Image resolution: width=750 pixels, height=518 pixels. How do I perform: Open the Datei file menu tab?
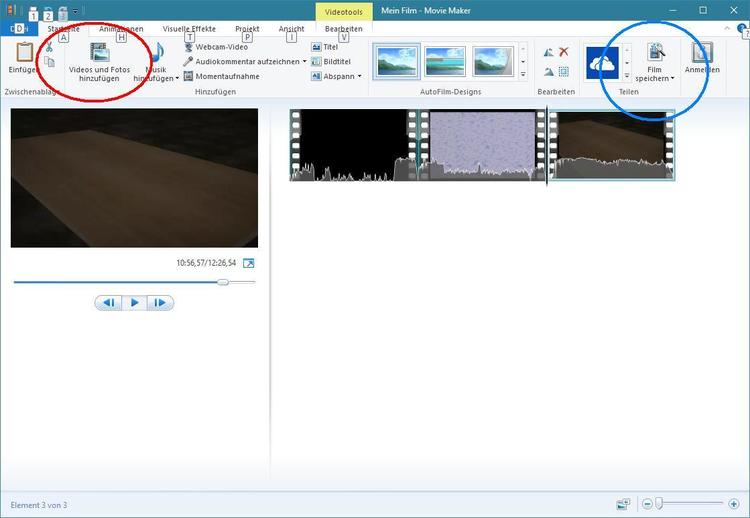[x=19, y=29]
